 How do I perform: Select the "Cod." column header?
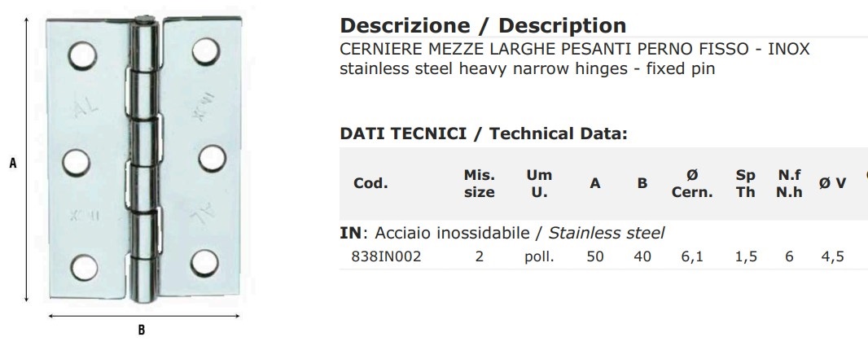pos(370,183)
